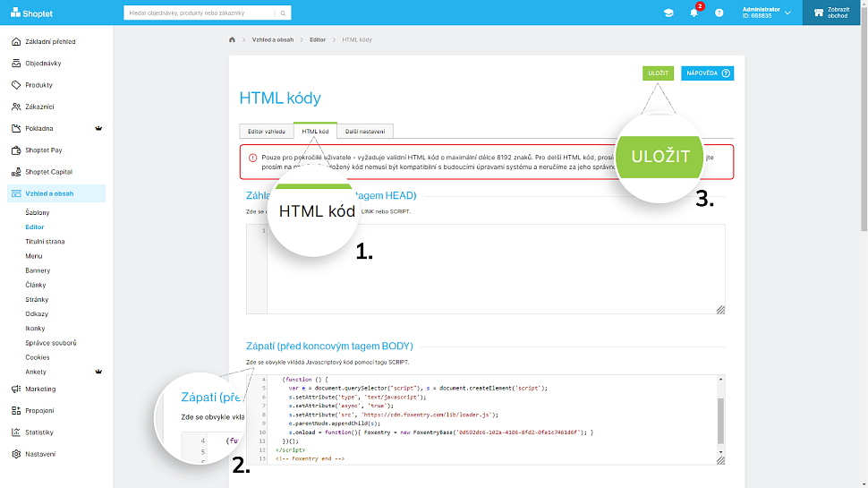Open Titulní strana submenu item
The image size is (868, 488).
pyautogui.click(x=45, y=242)
